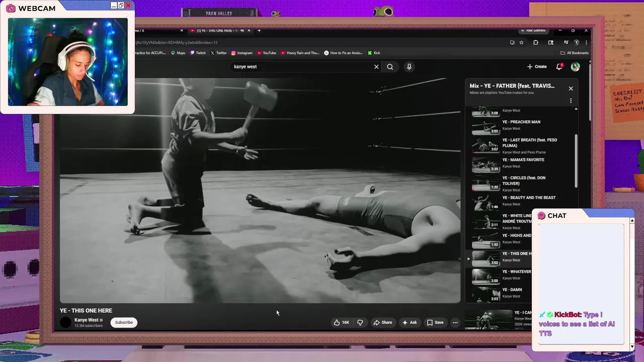Image resolution: width=644 pixels, height=362 pixels.
Task: Start voice search with microphone icon
Action: (409, 66)
